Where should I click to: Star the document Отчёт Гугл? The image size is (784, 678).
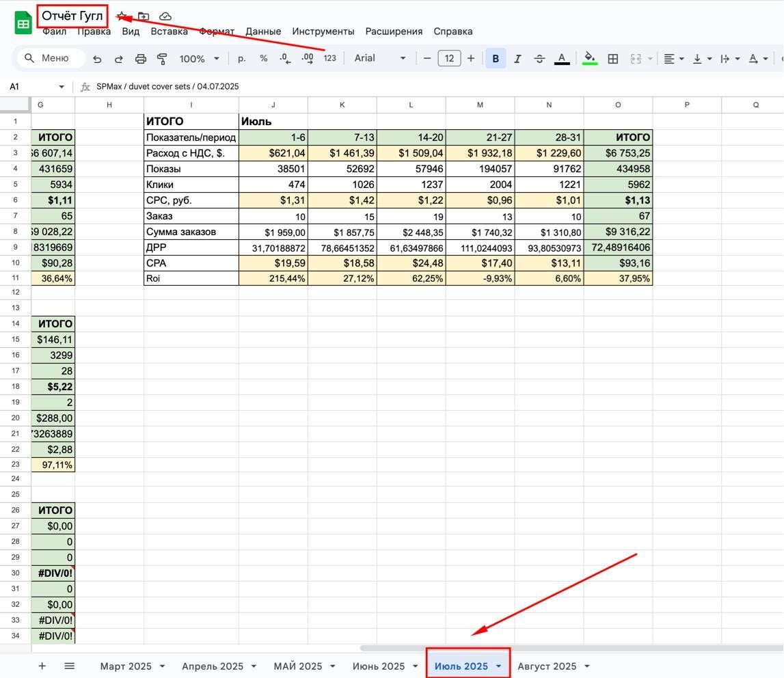click(x=122, y=16)
